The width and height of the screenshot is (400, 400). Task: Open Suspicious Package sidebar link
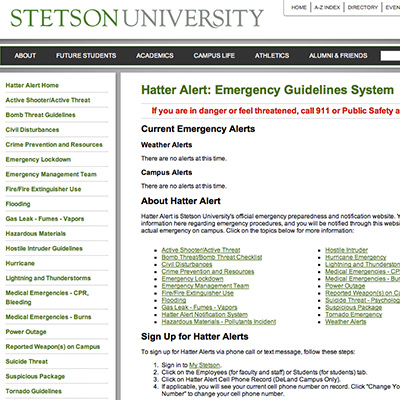[x=35, y=377]
